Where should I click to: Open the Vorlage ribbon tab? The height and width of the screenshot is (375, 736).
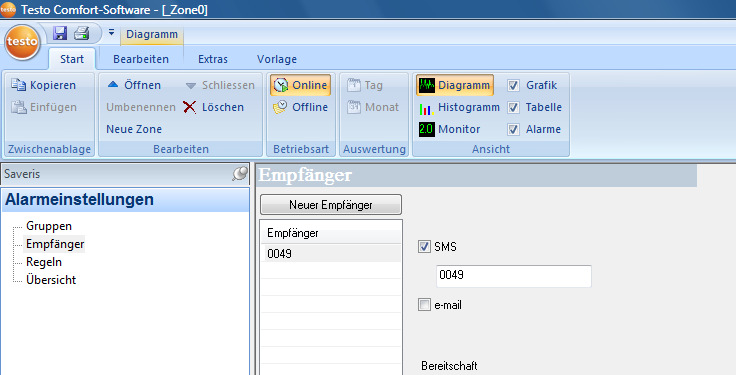[x=277, y=59]
